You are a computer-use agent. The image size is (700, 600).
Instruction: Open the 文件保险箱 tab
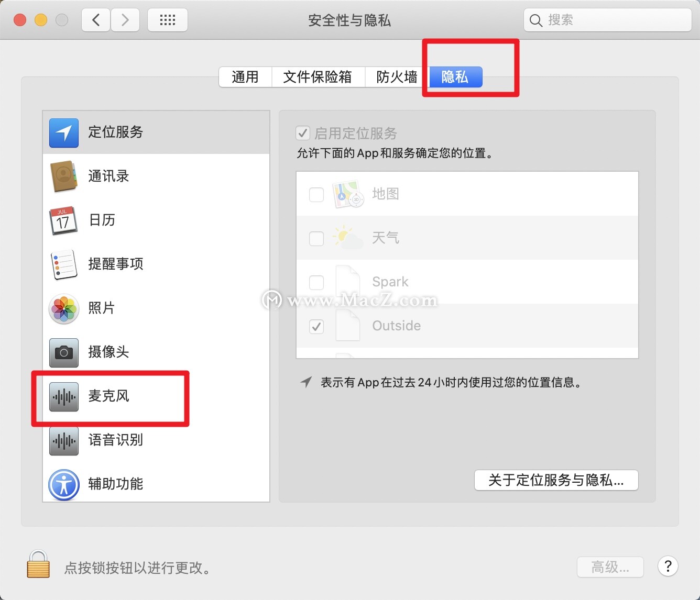318,77
